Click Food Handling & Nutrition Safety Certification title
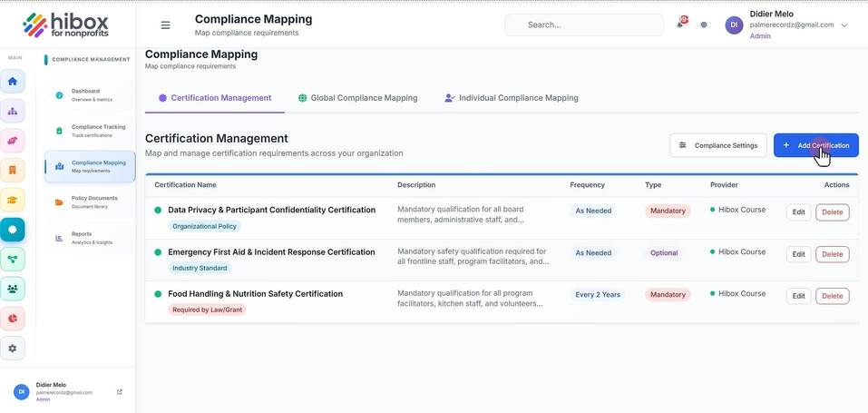 tap(255, 294)
